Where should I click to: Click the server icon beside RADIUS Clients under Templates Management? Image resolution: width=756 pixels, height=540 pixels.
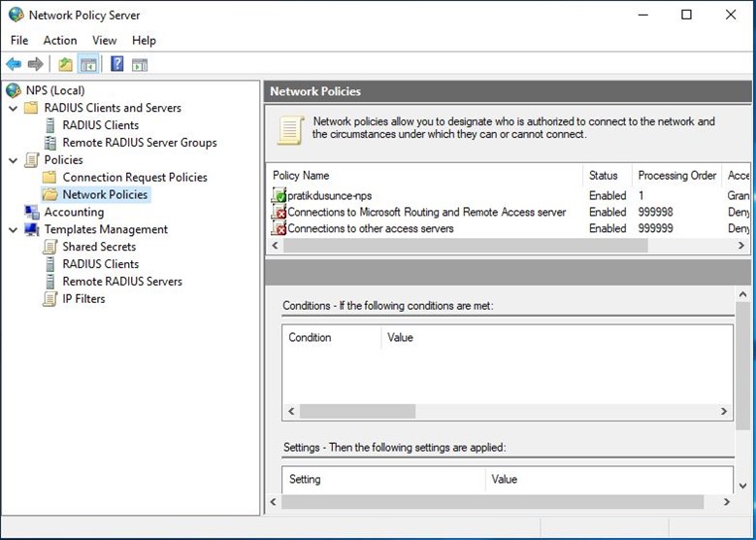click(49, 264)
